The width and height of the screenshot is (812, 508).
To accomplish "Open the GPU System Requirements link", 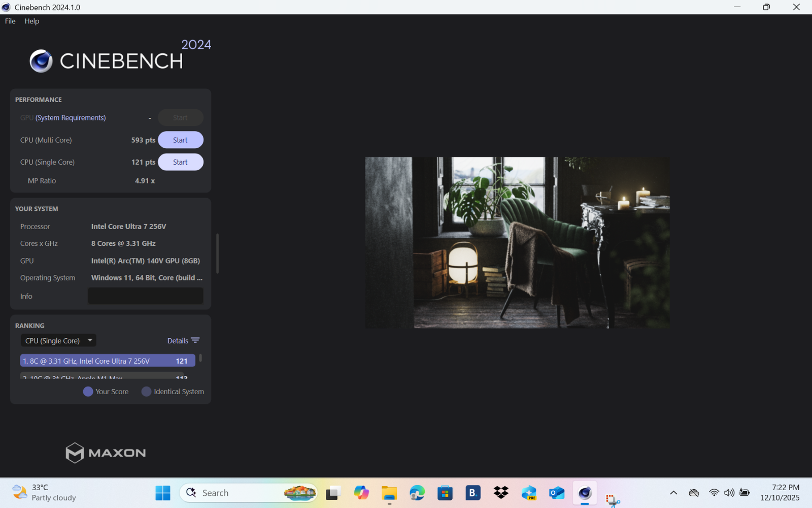I will (x=71, y=117).
